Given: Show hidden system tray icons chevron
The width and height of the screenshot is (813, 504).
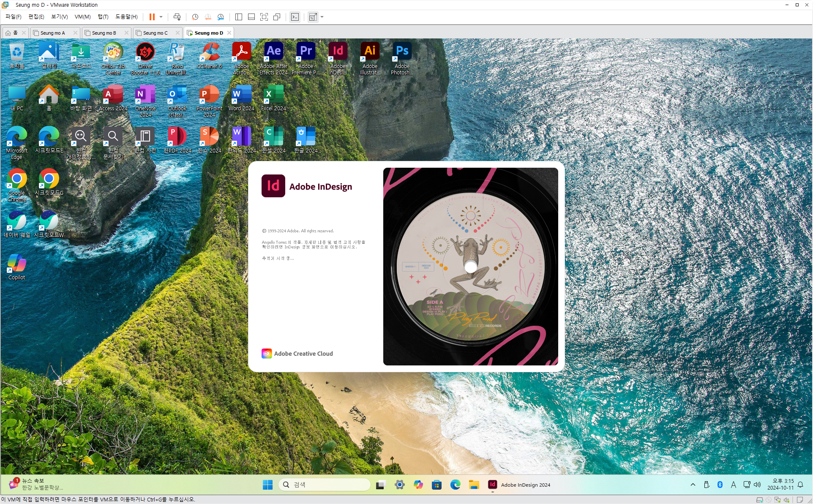Looking at the screenshot, I should [x=693, y=485].
